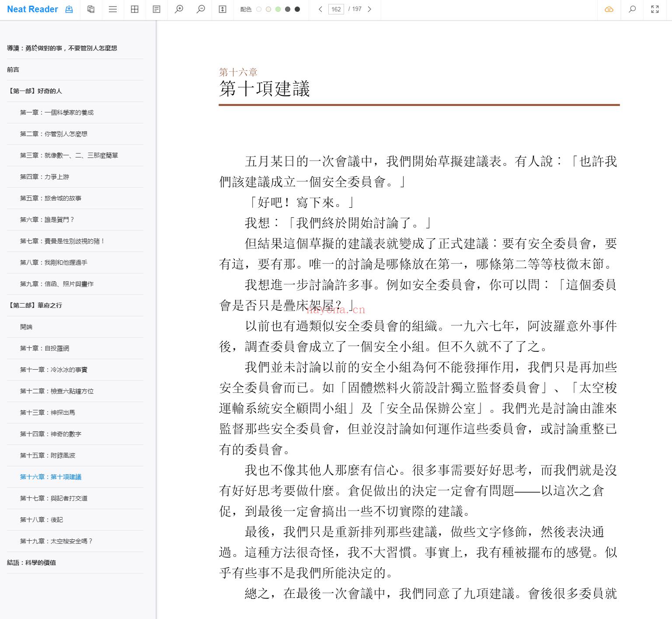Open 第十一章：冷冰冰的事實
This screenshot has width=672, height=619.
tap(54, 370)
